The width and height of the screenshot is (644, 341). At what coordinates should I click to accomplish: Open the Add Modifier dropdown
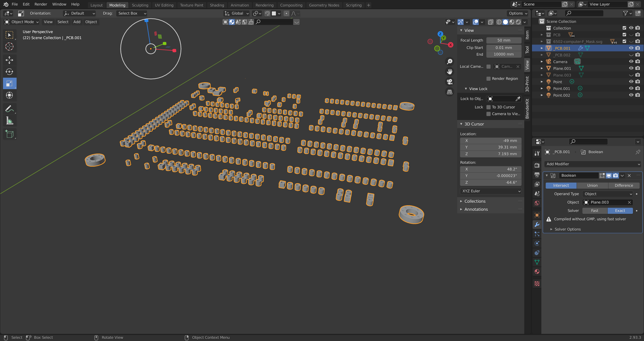pyautogui.click(x=592, y=164)
